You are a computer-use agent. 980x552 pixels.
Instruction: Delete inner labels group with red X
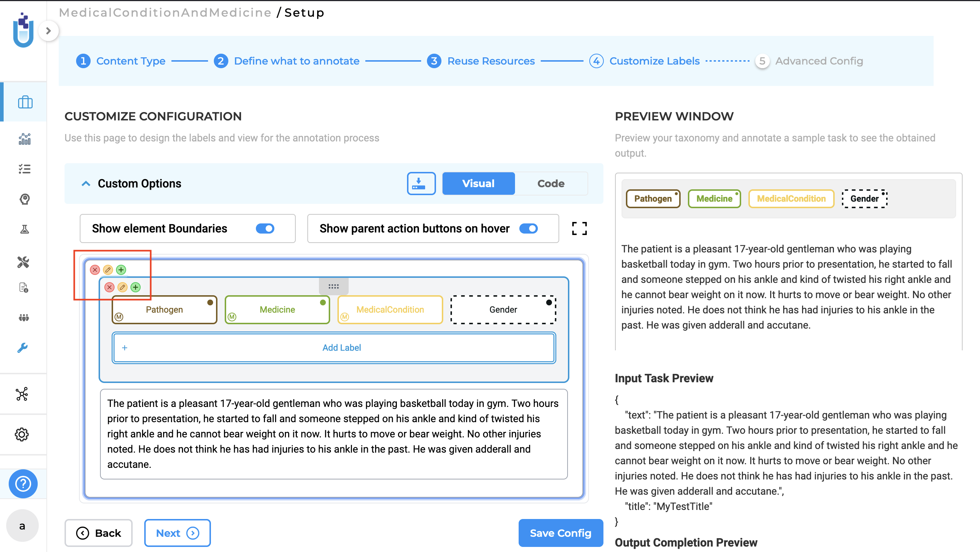(109, 287)
